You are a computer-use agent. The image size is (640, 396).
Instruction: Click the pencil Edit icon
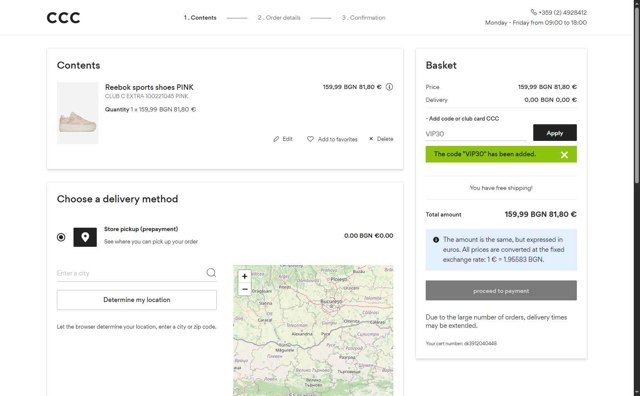(x=276, y=139)
